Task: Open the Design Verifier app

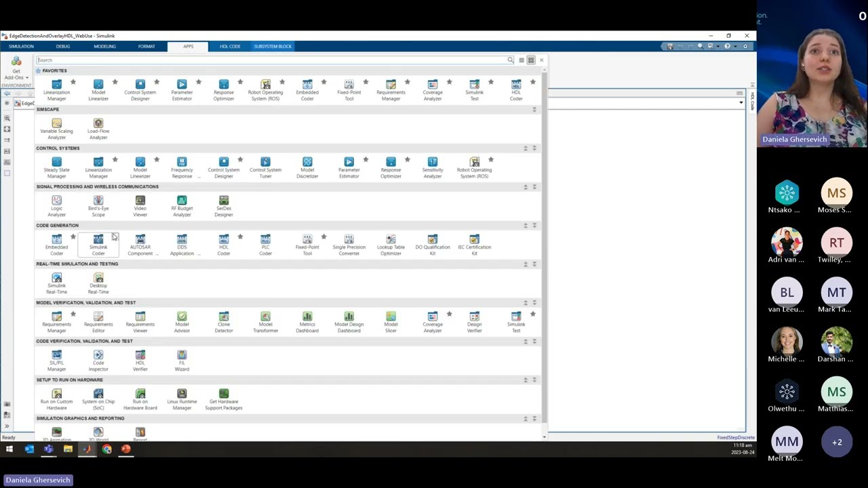Action: [x=474, y=322]
